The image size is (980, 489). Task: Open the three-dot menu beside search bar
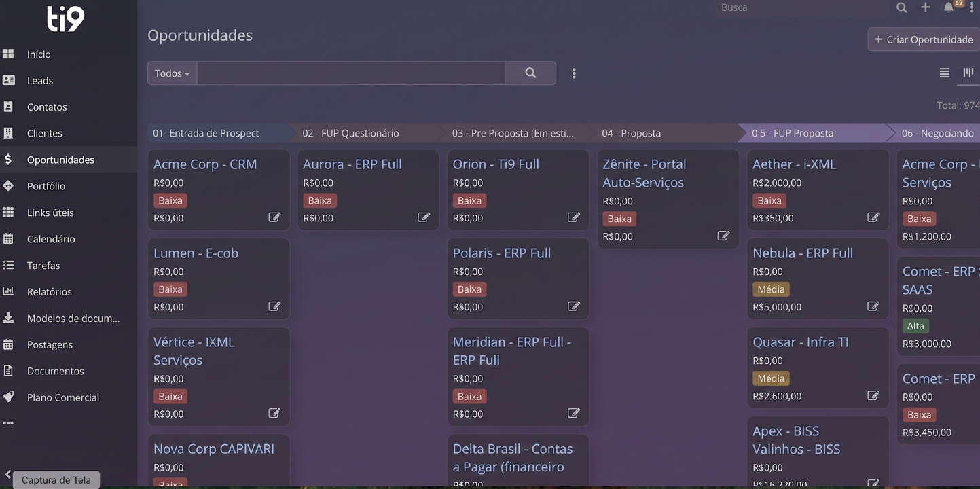click(x=574, y=73)
